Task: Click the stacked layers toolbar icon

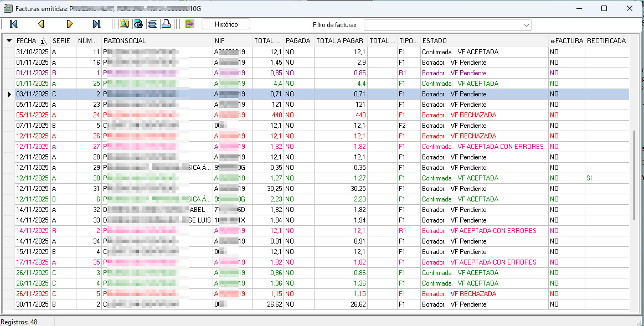Action: coord(152,24)
